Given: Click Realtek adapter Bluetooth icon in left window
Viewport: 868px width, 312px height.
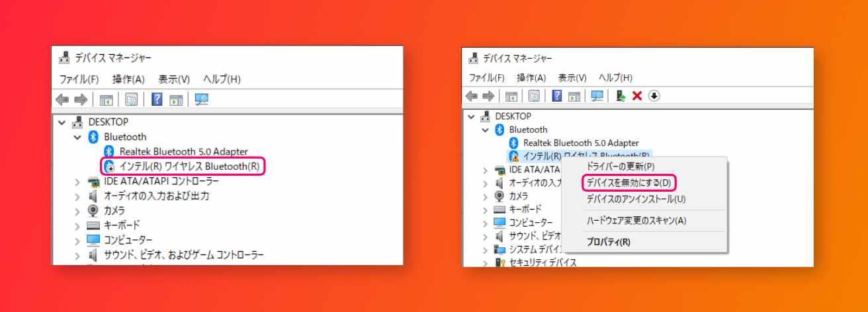Looking at the screenshot, I should pos(110,151).
